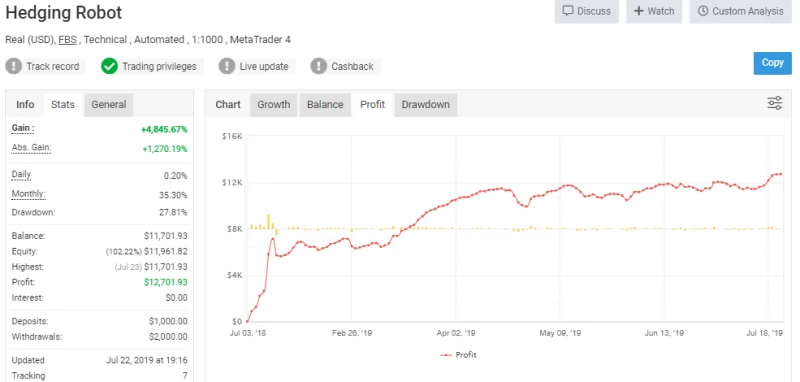The height and width of the screenshot is (382, 800).
Task: Select the Chart tab
Action: pos(228,105)
